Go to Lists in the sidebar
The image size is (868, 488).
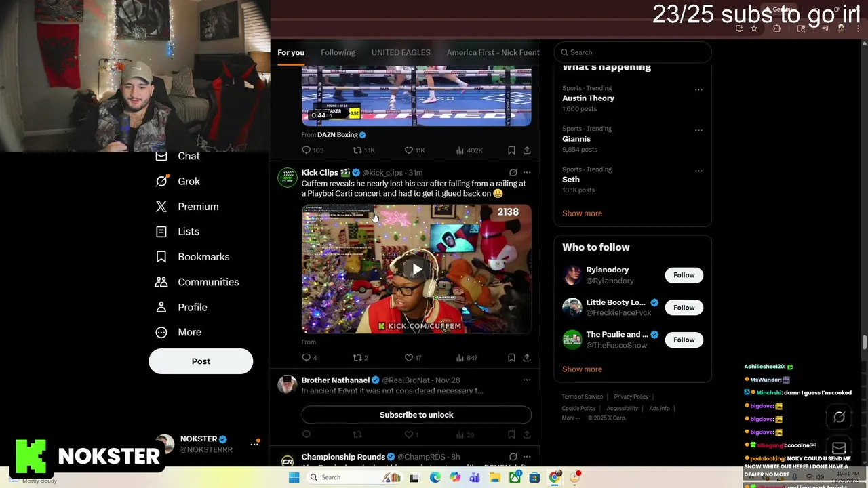coord(178,232)
